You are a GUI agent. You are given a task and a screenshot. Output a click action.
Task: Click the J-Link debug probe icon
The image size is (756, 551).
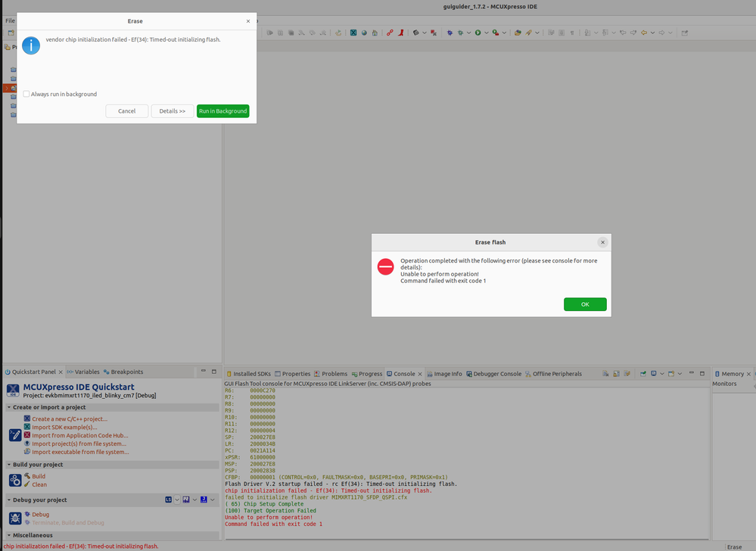coord(204,500)
